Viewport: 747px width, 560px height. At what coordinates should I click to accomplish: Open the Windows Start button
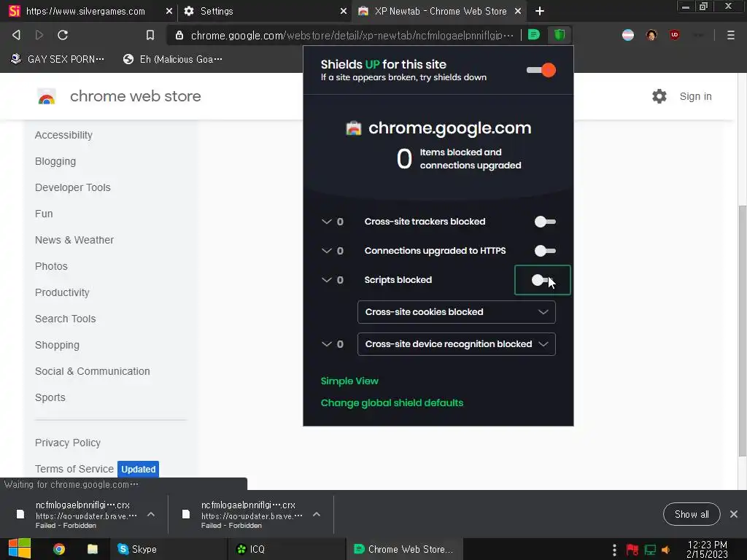(20, 549)
